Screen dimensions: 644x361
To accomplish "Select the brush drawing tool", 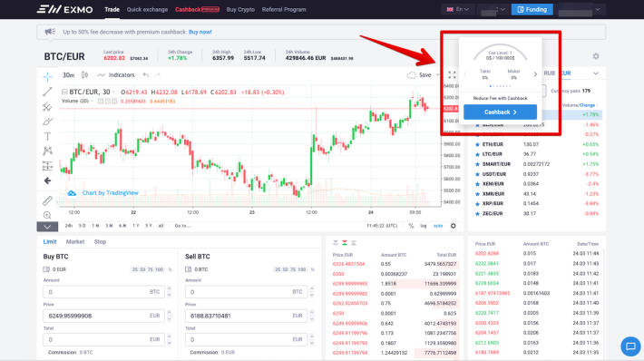I will pos(48,122).
